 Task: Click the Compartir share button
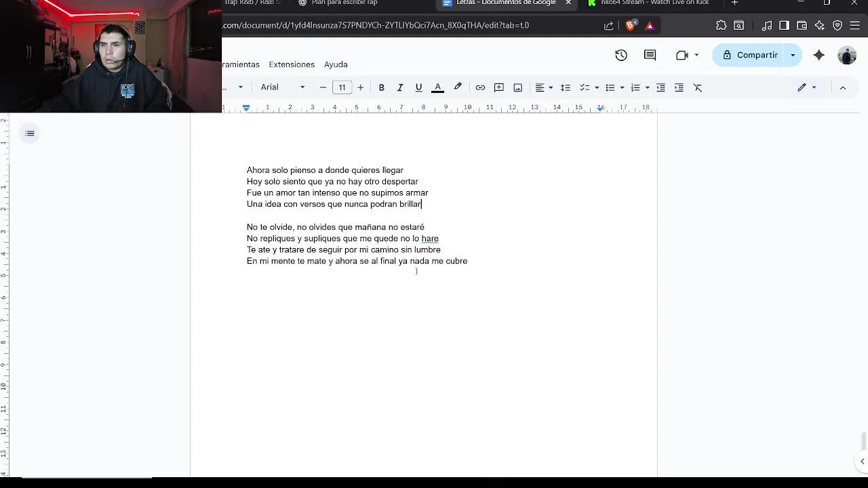(749, 55)
